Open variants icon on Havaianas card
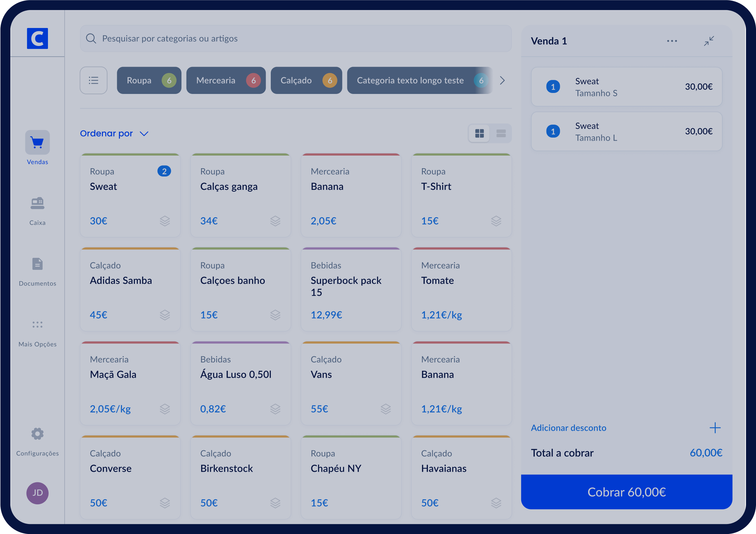Viewport: 756px width, 534px height. coord(496,503)
